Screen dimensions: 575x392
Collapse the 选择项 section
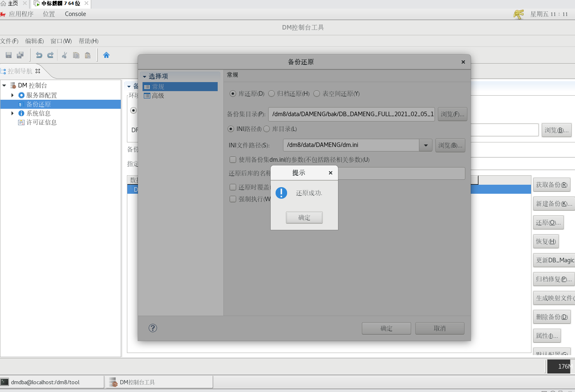[x=145, y=77]
